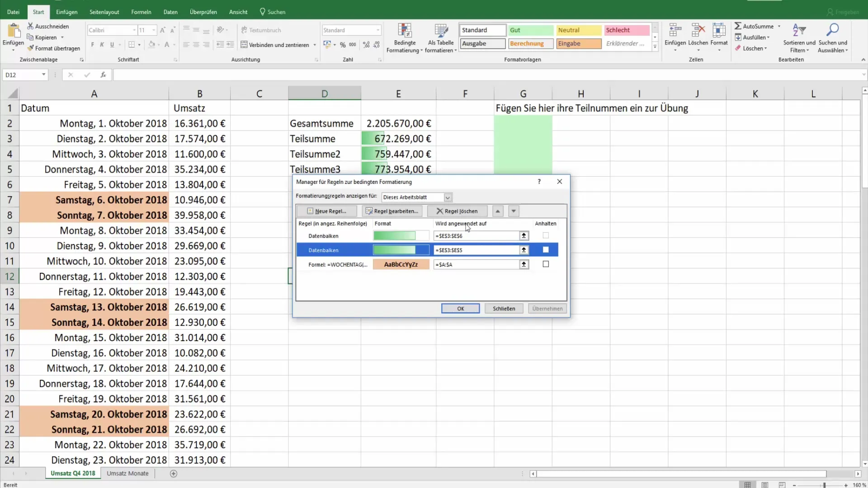Viewport: 868px width, 488px height.
Task: Click the Einfügen paste icon
Action: click(14, 31)
